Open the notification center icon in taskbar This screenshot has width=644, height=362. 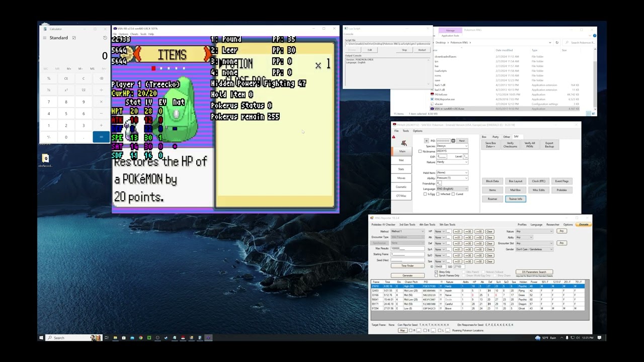point(599,338)
